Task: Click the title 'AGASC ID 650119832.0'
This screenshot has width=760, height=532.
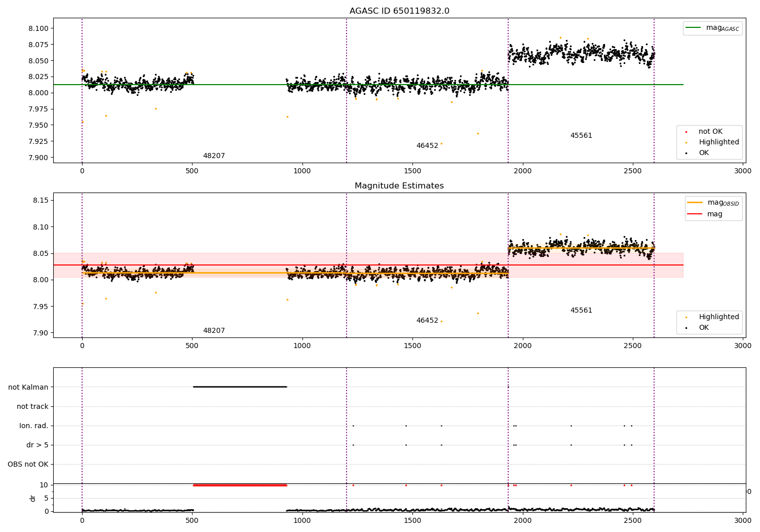Action: [399, 11]
